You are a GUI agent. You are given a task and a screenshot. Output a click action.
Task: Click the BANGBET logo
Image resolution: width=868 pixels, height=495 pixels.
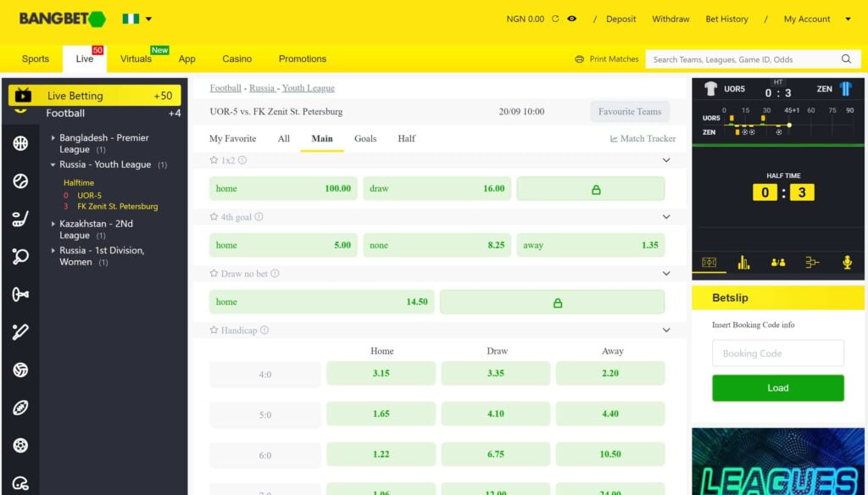tap(62, 19)
